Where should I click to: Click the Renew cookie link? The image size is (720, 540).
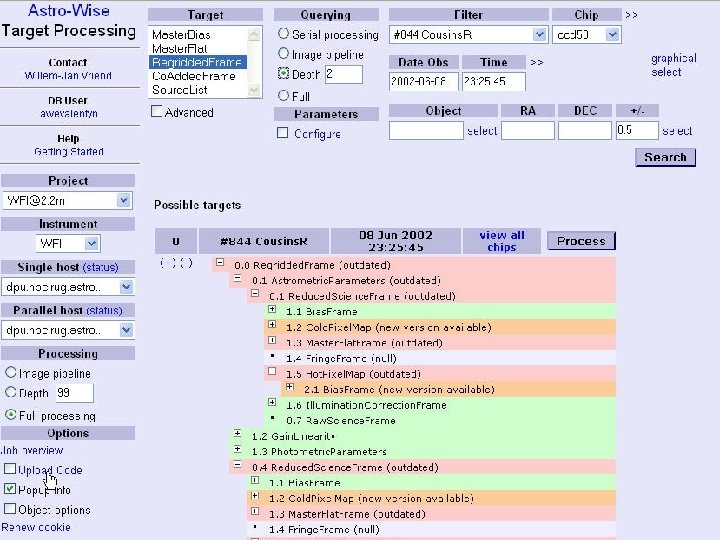pyautogui.click(x=36, y=527)
